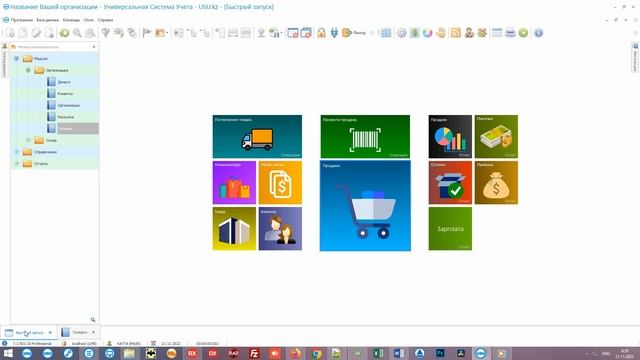Click the single user toolbar icon
Screen dimensions: 640x360
click(x=469, y=33)
